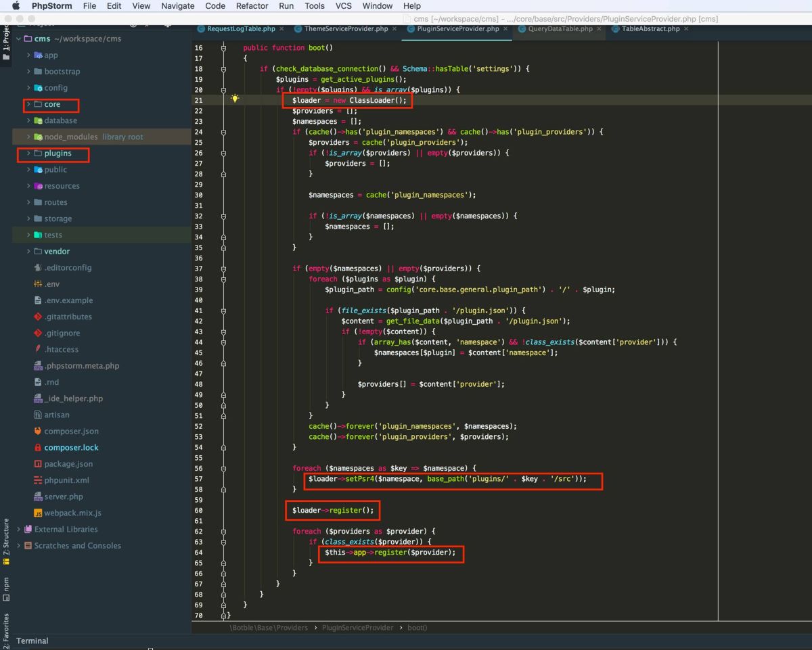Click the lightbulb intention icon on line 21
This screenshot has height=650, width=812.
235,99
